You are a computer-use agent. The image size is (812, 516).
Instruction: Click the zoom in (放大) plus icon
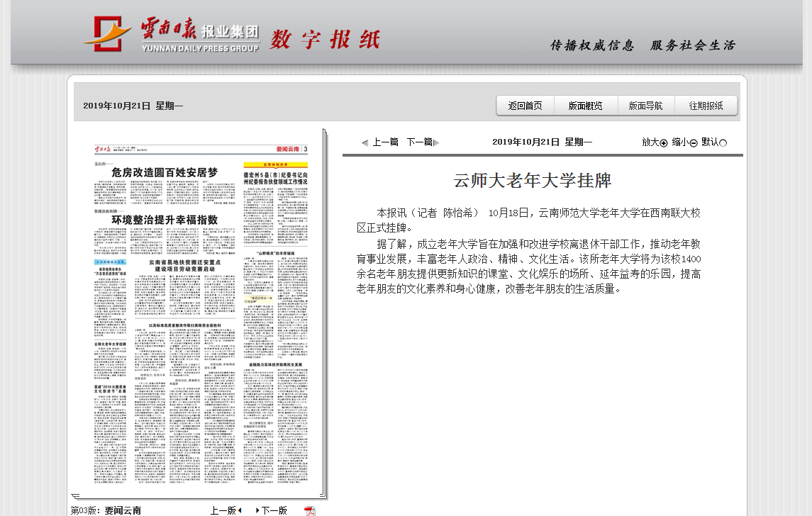(x=664, y=142)
